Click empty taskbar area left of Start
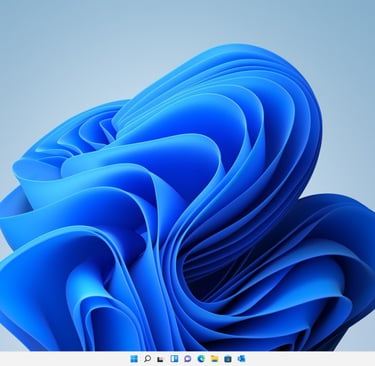Screen dimensions: 375x366 tap(63, 359)
